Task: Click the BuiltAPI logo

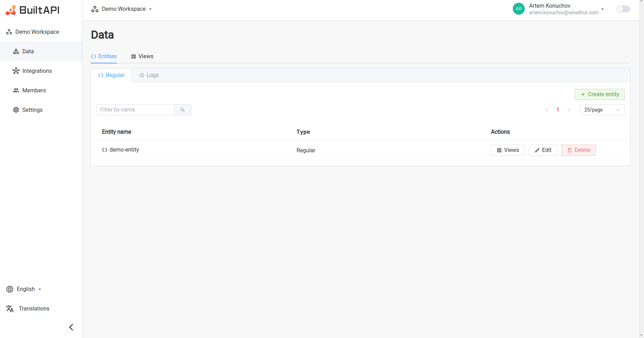Action: [x=32, y=10]
